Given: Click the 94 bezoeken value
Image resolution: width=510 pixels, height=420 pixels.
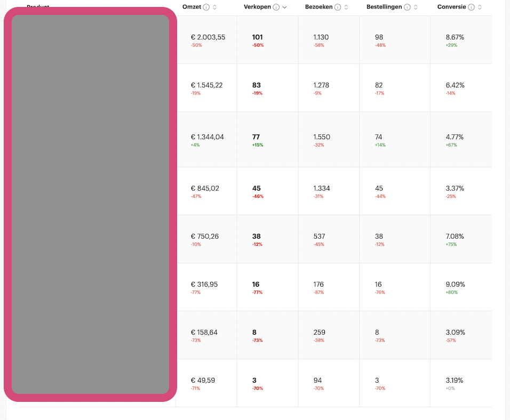Looking at the screenshot, I should coord(317,381).
